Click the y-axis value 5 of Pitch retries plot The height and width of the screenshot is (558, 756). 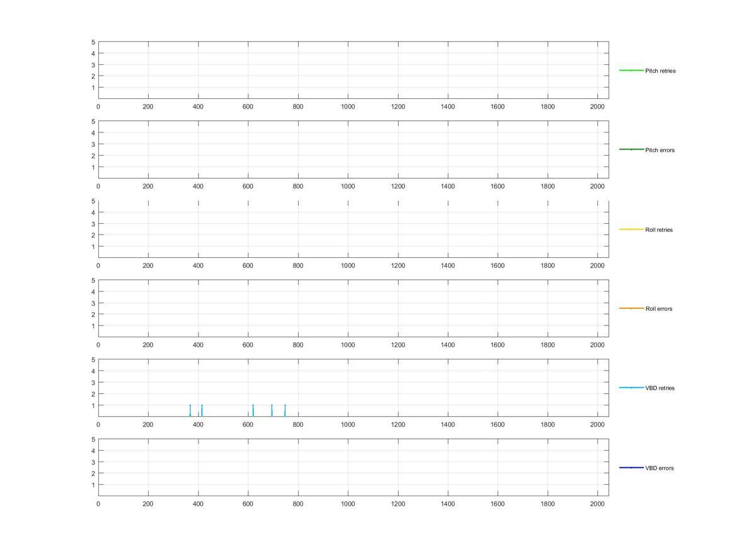coord(93,42)
